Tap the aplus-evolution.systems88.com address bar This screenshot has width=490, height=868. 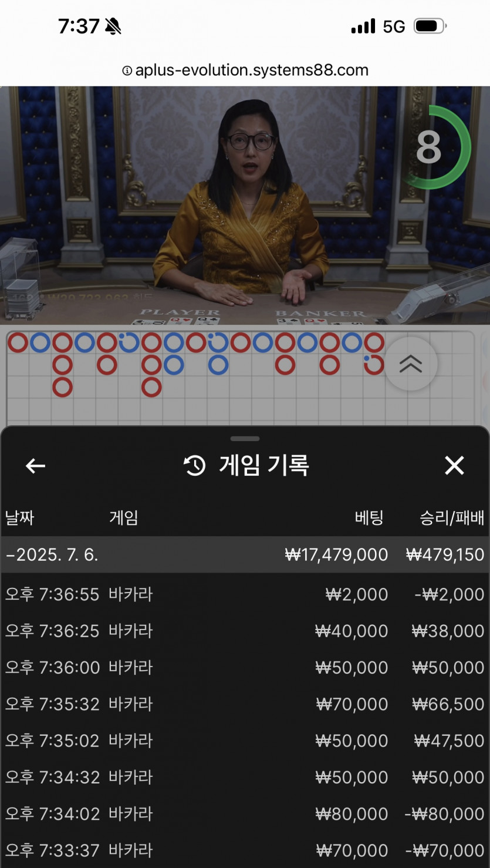coord(245,70)
